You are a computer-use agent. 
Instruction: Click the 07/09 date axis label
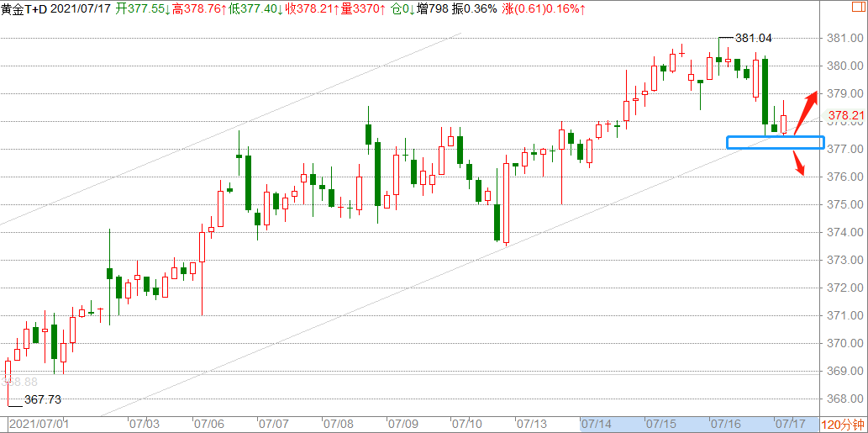(x=402, y=425)
